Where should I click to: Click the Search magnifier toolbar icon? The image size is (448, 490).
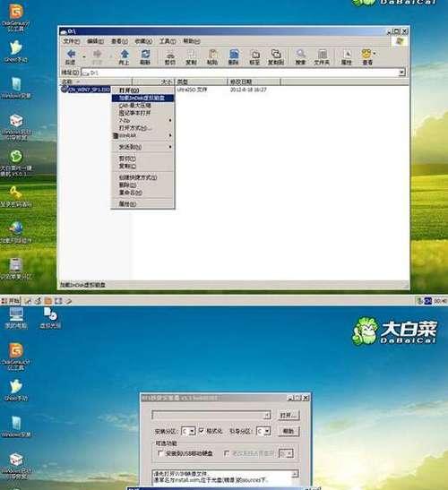(x=300, y=57)
